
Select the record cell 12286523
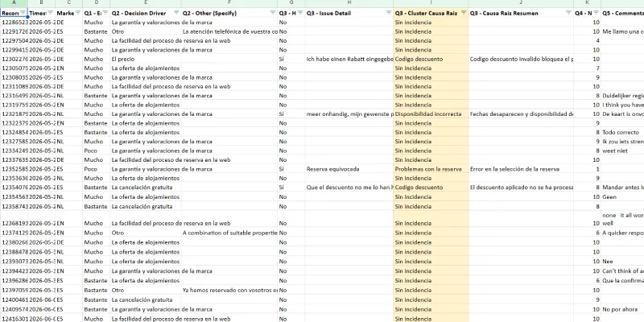point(14,23)
